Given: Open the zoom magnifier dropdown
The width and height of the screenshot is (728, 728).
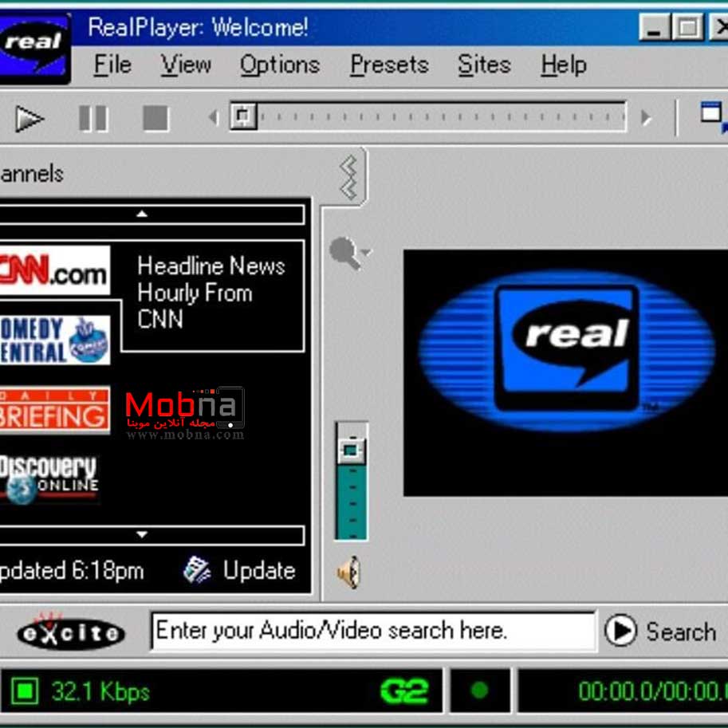Looking at the screenshot, I should [x=349, y=254].
